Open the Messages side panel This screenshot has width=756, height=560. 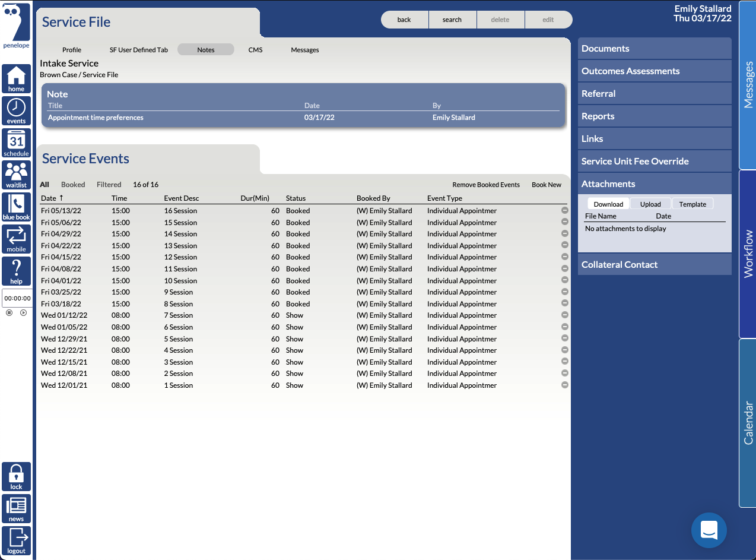748,85
